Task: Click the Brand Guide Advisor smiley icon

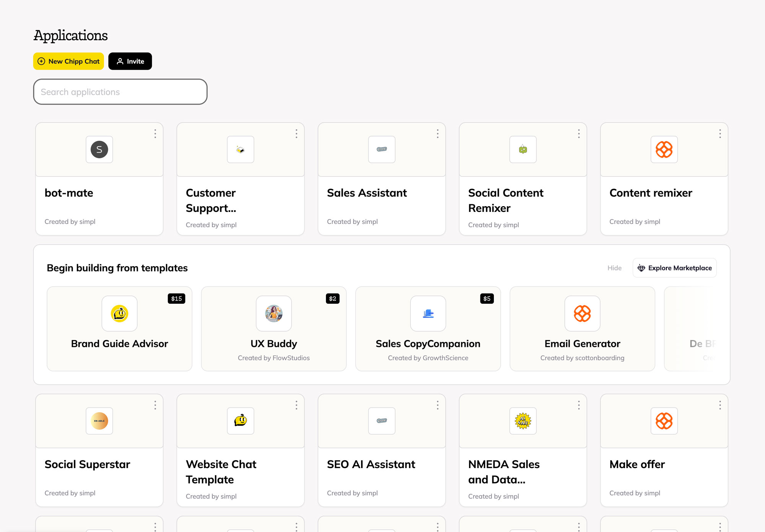Action: [x=120, y=313]
